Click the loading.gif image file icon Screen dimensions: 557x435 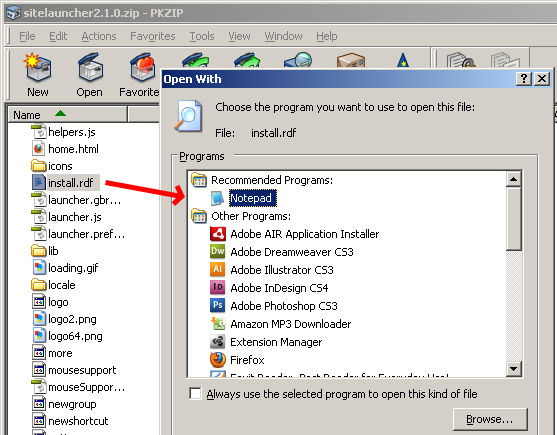click(x=39, y=267)
